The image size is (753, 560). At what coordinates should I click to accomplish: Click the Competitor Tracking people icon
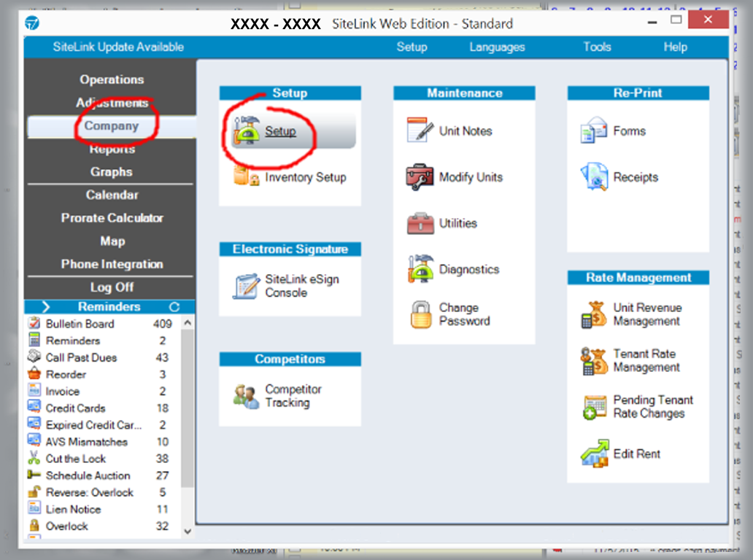point(246,396)
